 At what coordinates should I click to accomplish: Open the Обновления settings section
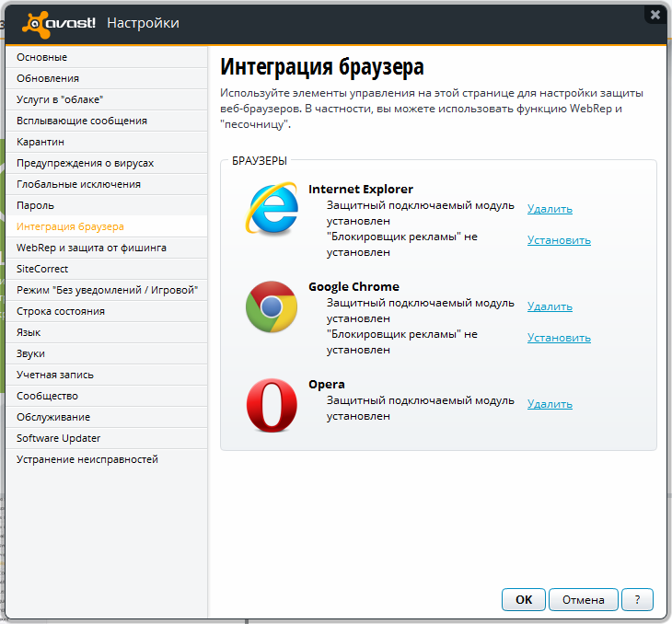107,78
